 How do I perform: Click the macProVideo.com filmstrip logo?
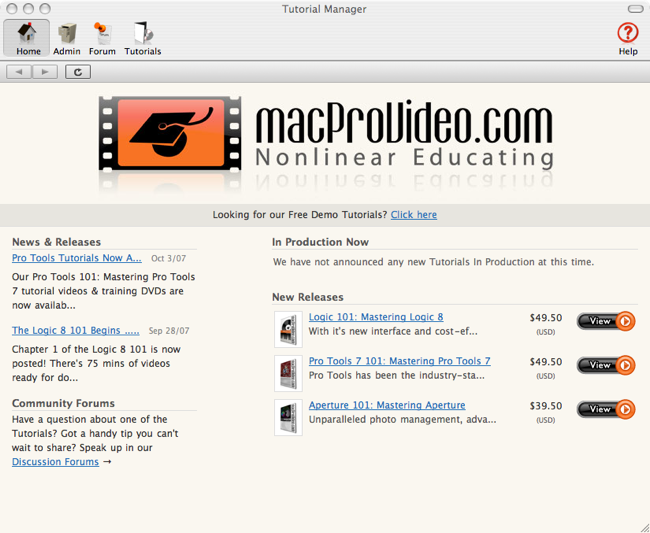[170, 133]
